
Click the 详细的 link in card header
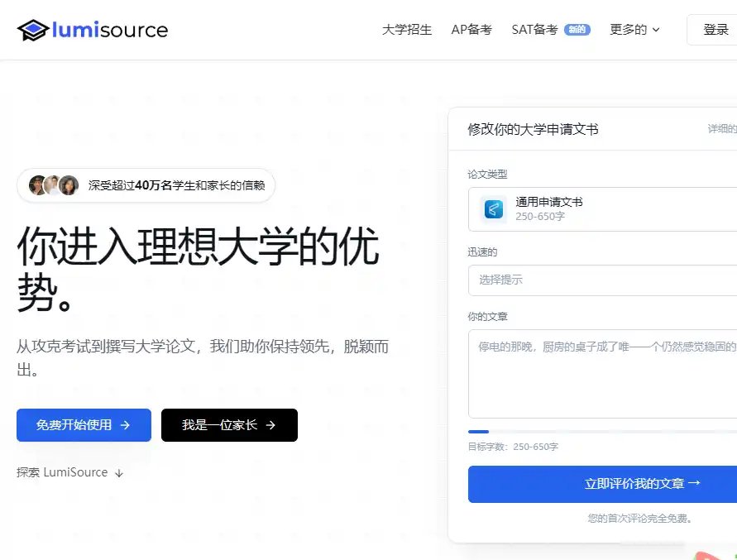pos(722,129)
